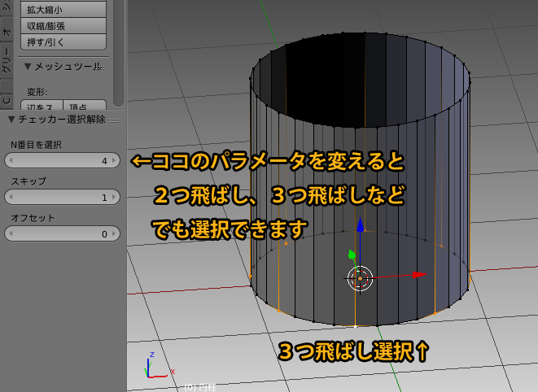
Task: Click the スキップ value field
Action: 62,197
